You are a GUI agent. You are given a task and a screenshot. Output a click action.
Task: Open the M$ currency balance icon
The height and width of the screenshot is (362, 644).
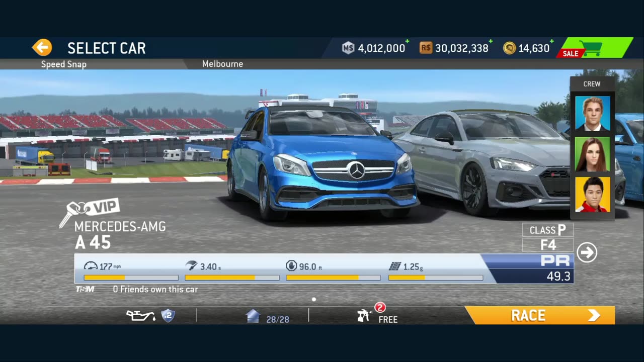(x=348, y=48)
